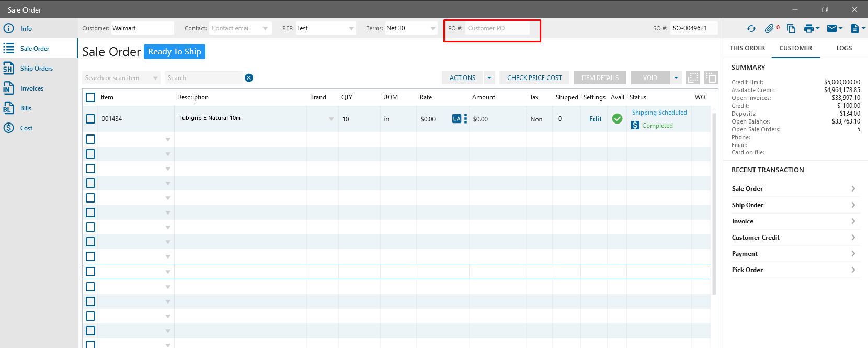Click the VOID button
This screenshot has width=868, height=348.
point(650,78)
